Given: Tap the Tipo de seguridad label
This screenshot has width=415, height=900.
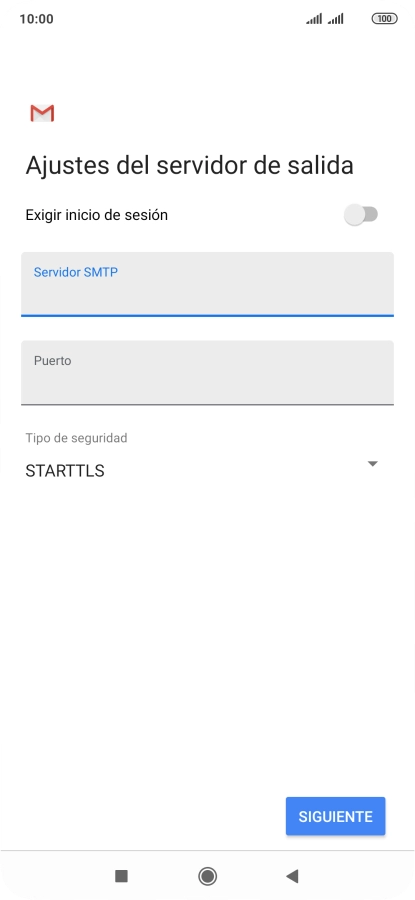Looking at the screenshot, I should click(76, 438).
